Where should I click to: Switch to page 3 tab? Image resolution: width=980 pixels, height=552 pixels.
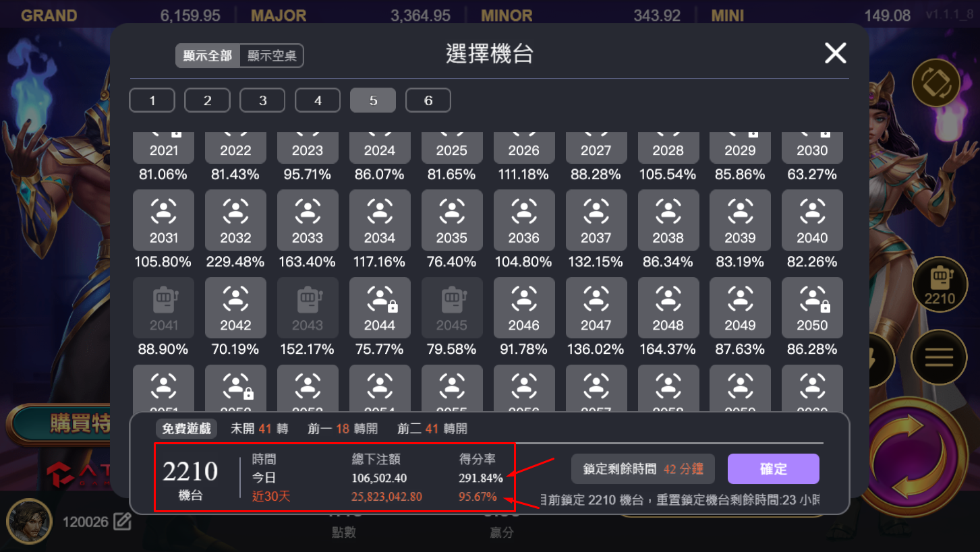[x=262, y=100]
